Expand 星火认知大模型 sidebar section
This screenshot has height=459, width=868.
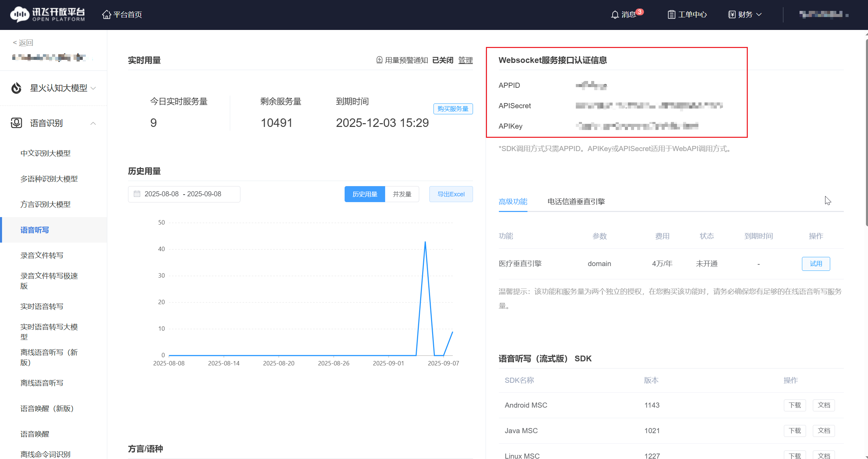click(x=94, y=88)
